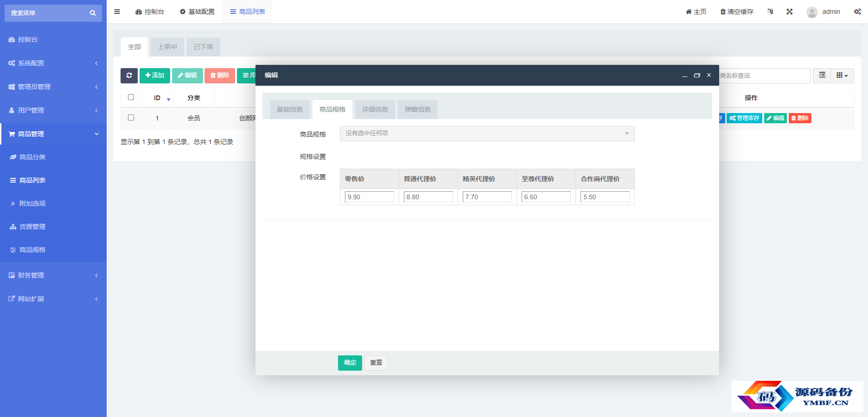Click row 管理库存 button
Image resolution: width=868 pixels, height=417 pixels.
(x=744, y=118)
